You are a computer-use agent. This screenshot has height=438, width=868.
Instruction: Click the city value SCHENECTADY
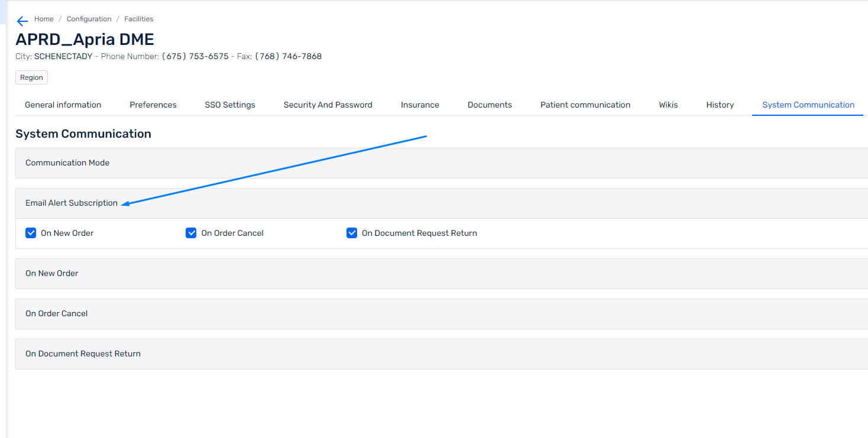[63, 57]
